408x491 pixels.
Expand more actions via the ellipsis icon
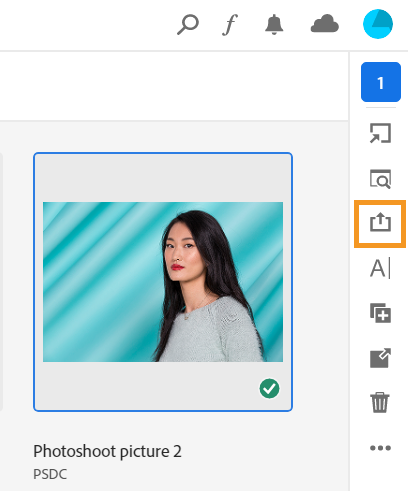[380, 448]
